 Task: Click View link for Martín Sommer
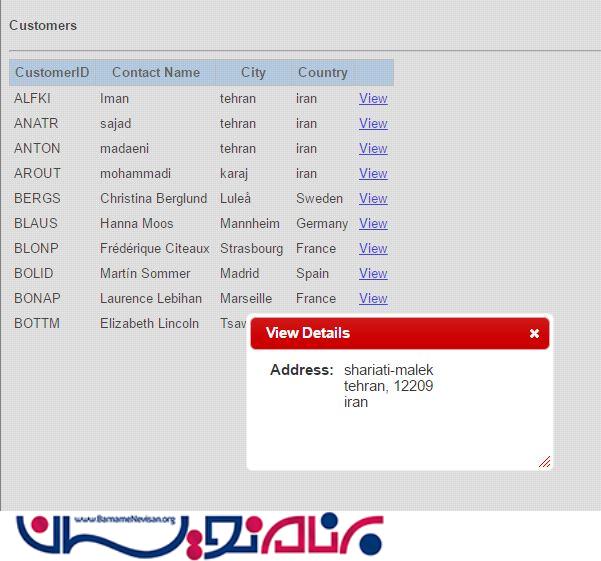pos(373,274)
